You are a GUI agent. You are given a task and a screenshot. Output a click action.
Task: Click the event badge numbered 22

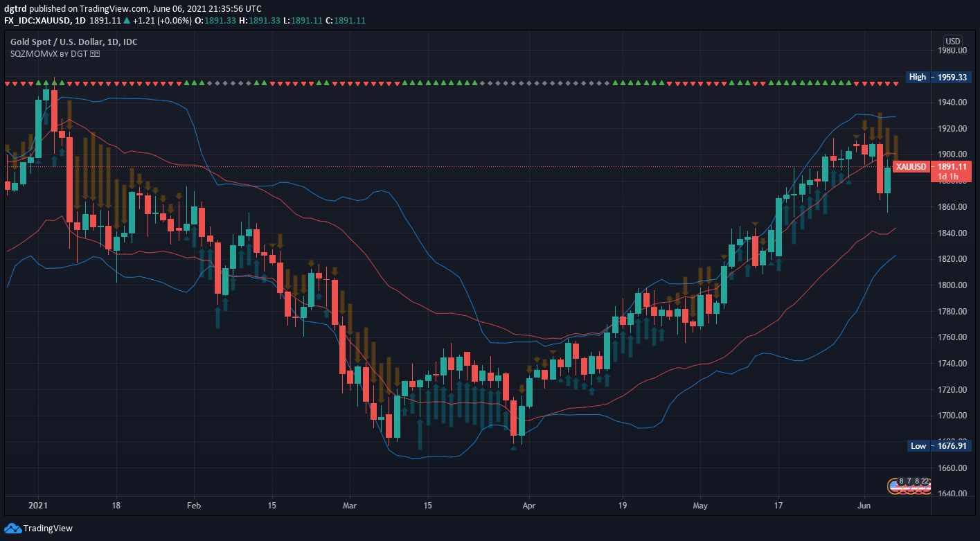click(925, 481)
